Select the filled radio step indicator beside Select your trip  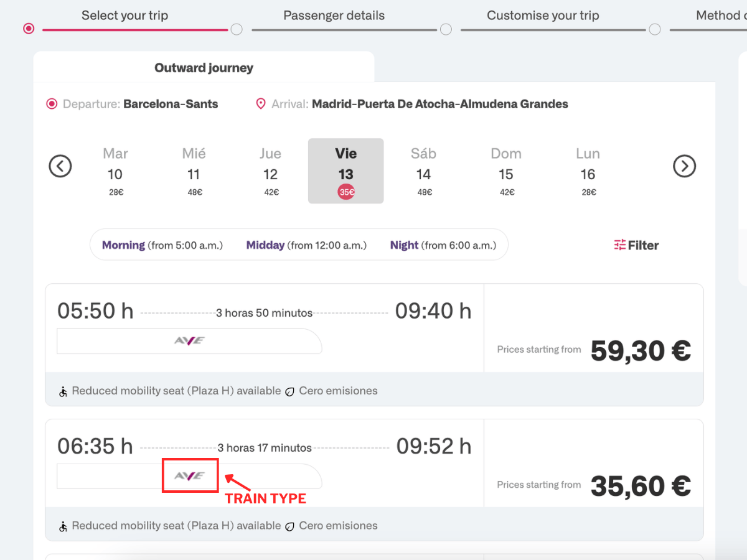point(28,29)
